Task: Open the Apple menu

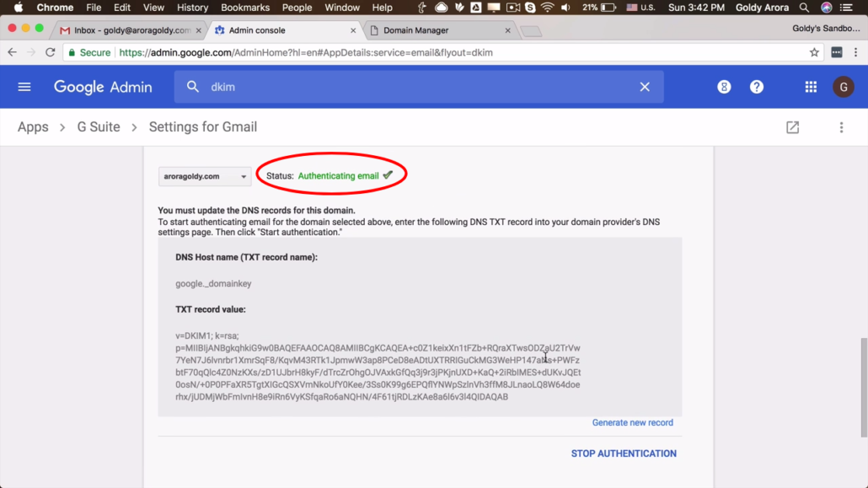Action: point(19,8)
